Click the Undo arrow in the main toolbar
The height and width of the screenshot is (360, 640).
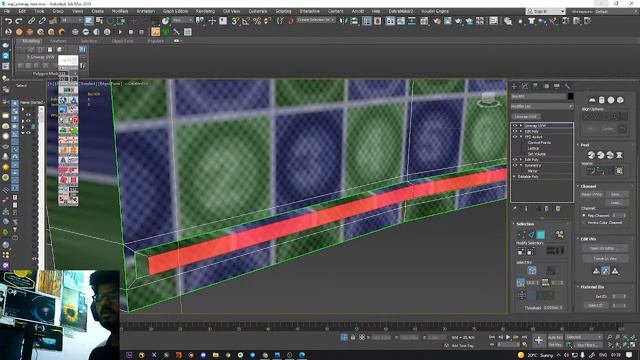(x=8, y=20)
